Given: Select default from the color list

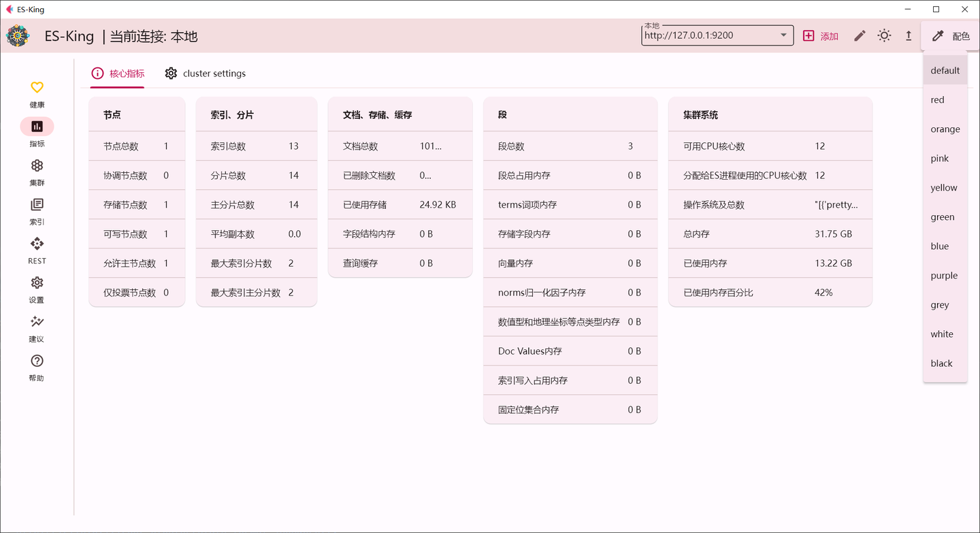Looking at the screenshot, I should (945, 70).
